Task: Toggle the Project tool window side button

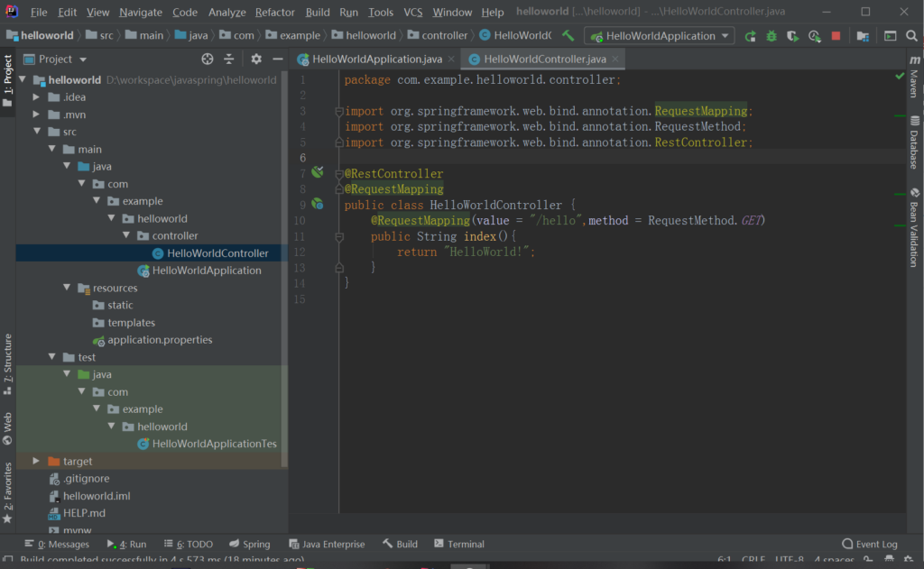Action: [x=7, y=81]
